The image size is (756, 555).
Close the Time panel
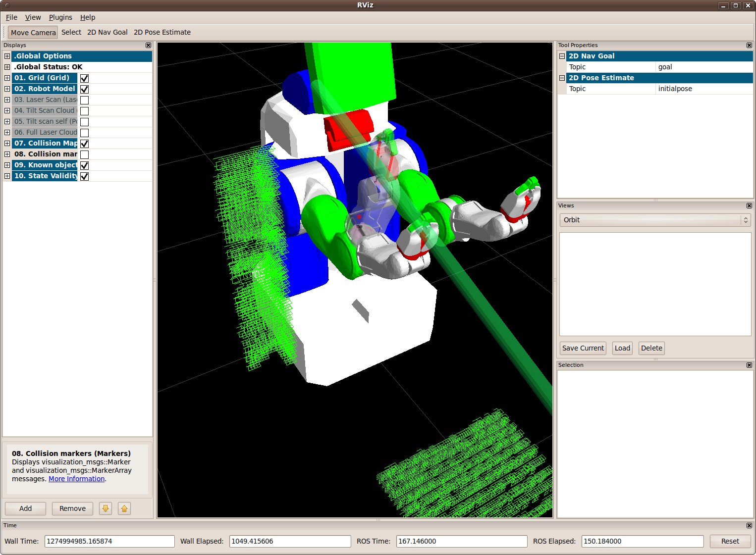(x=749, y=525)
